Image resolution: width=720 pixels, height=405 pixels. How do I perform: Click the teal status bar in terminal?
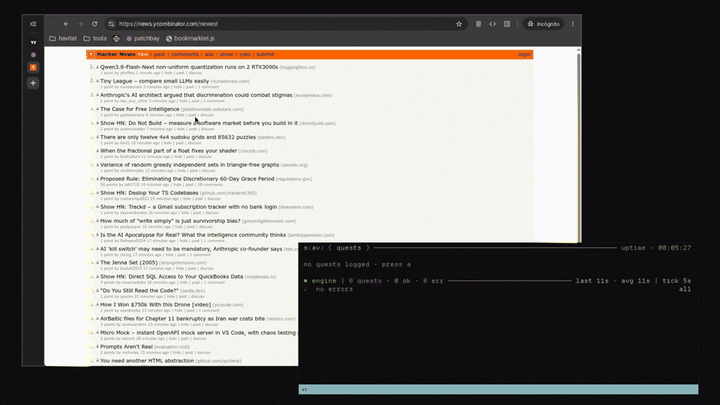pos(498,389)
